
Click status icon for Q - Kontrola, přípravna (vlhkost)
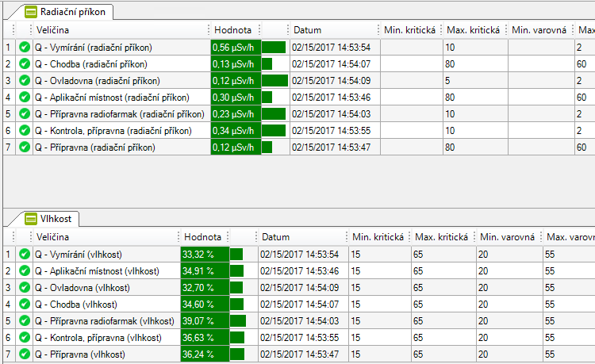click(x=25, y=338)
